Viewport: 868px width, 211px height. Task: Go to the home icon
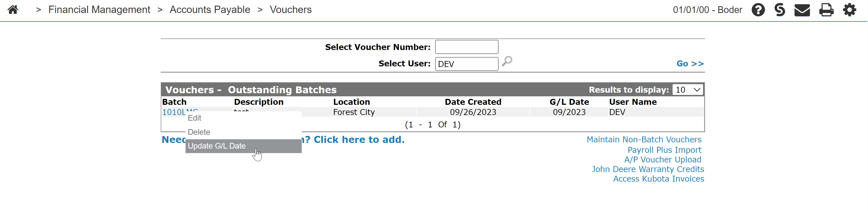(13, 9)
